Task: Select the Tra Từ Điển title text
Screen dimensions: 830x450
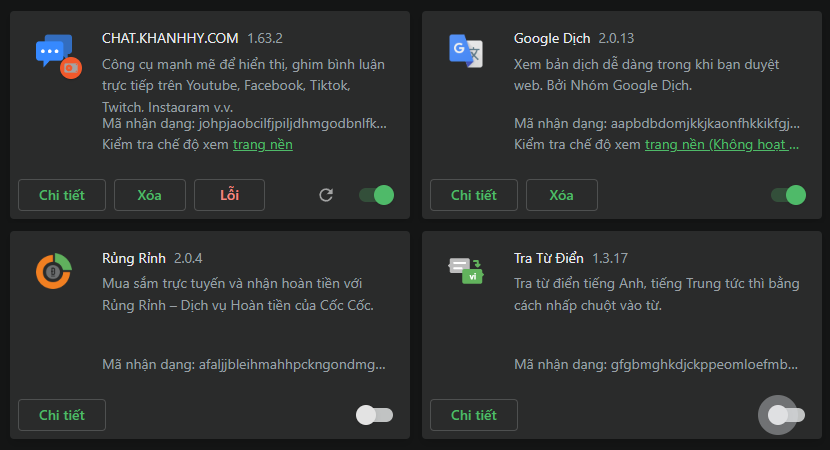Action: pos(548,258)
